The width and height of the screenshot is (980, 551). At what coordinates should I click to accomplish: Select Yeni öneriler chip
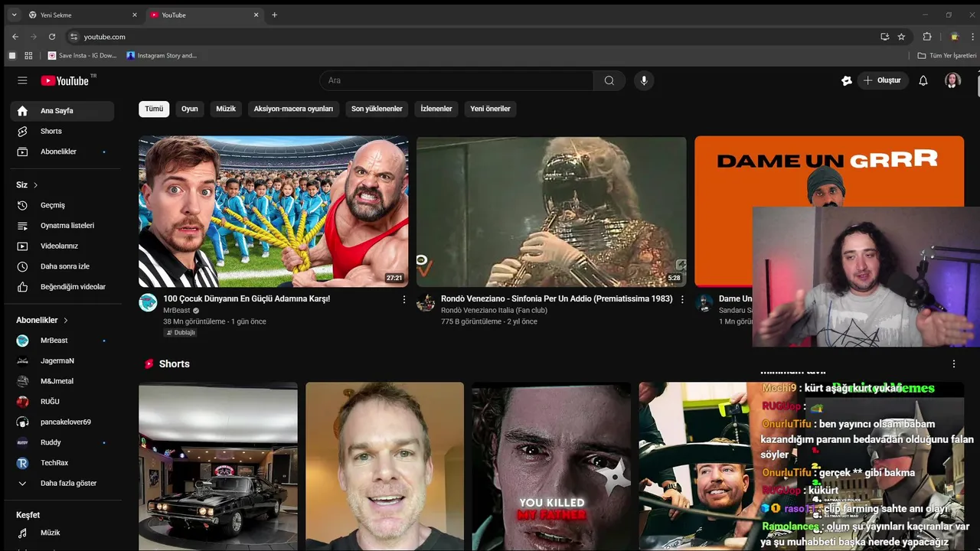[x=490, y=109]
